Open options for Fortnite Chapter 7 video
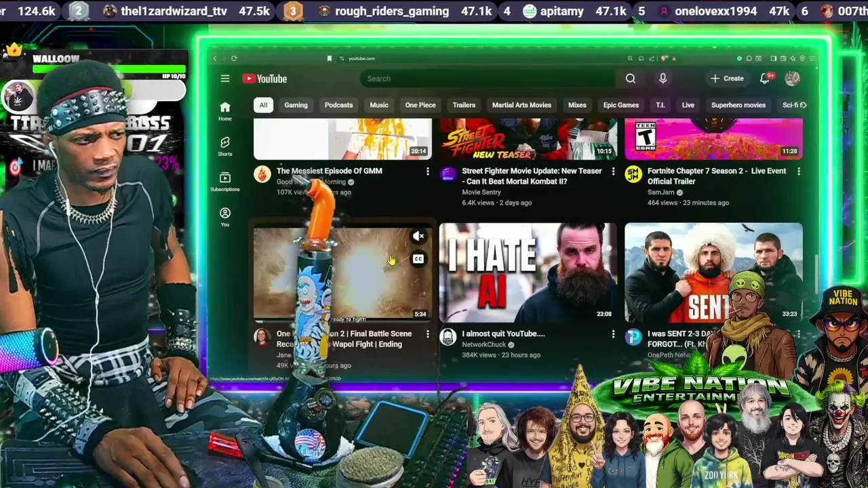This screenshot has width=868, height=488. point(798,171)
